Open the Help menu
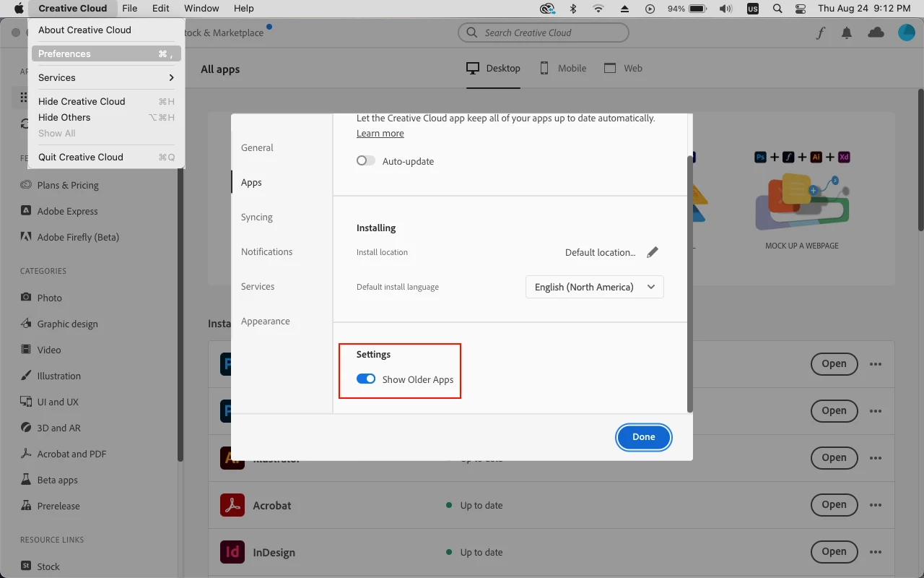 [244, 9]
